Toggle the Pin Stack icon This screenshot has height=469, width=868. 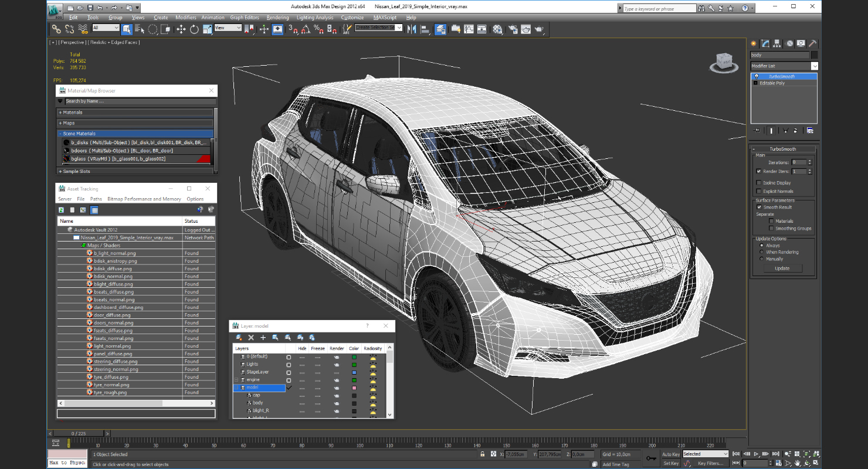click(x=757, y=131)
